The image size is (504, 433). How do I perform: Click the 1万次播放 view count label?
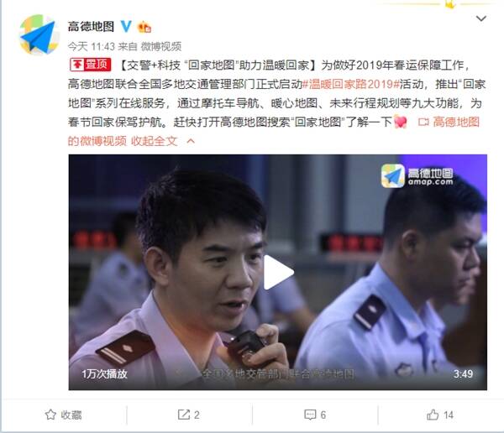coord(104,374)
